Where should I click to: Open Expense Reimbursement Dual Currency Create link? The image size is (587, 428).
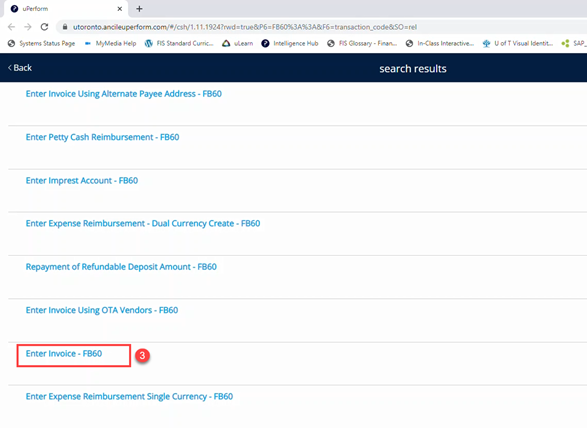click(143, 224)
